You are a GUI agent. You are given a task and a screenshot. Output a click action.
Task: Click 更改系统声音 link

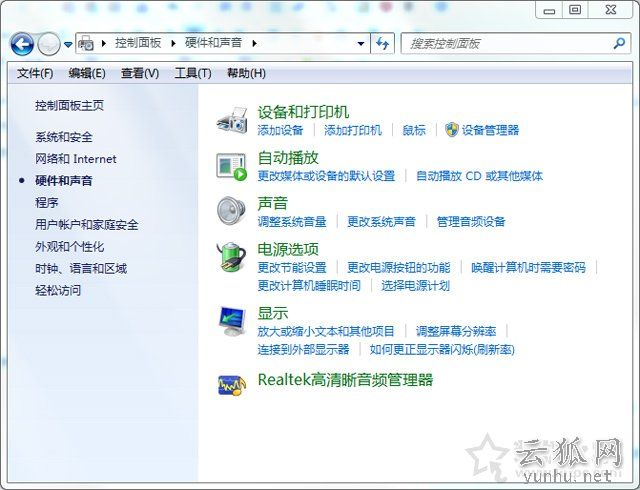click(381, 222)
